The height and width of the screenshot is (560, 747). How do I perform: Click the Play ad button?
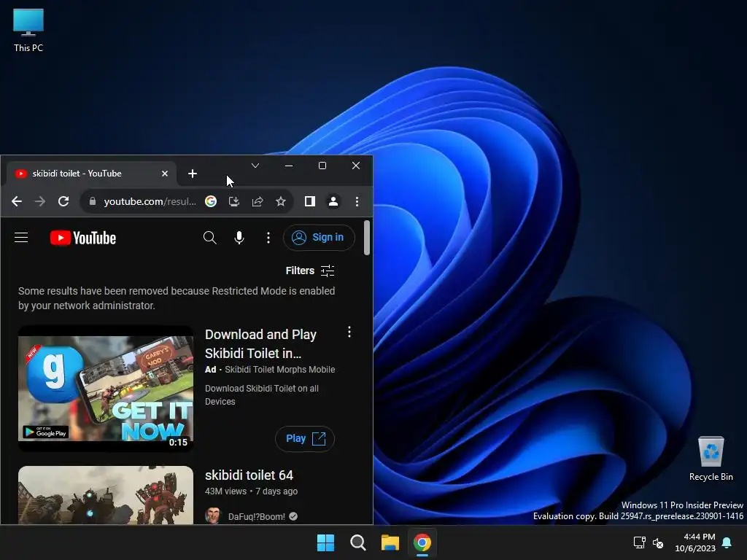coord(305,438)
